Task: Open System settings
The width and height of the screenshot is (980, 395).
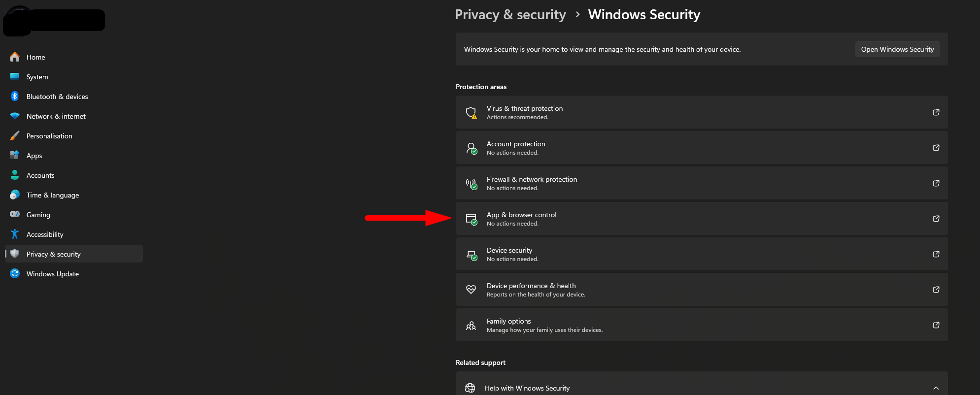Action: click(x=74, y=77)
